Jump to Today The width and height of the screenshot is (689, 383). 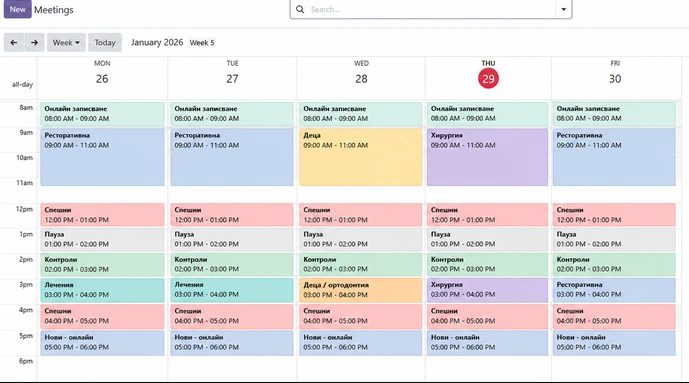[105, 43]
